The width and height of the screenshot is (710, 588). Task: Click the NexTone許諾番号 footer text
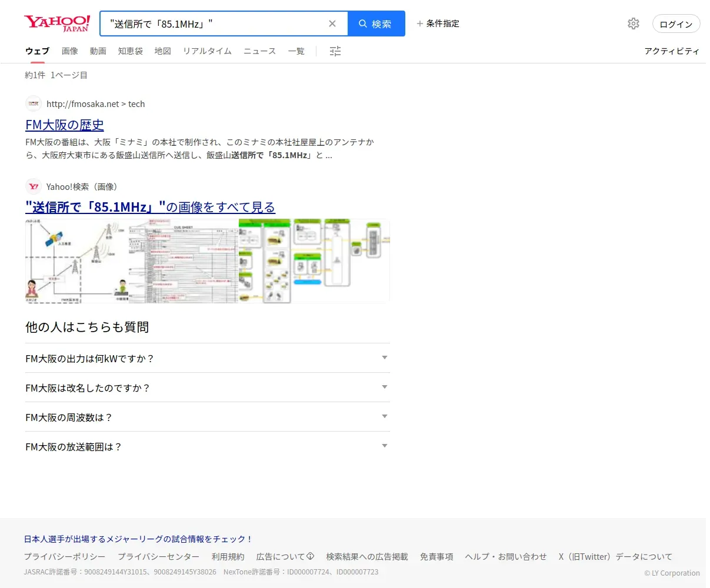point(301,572)
